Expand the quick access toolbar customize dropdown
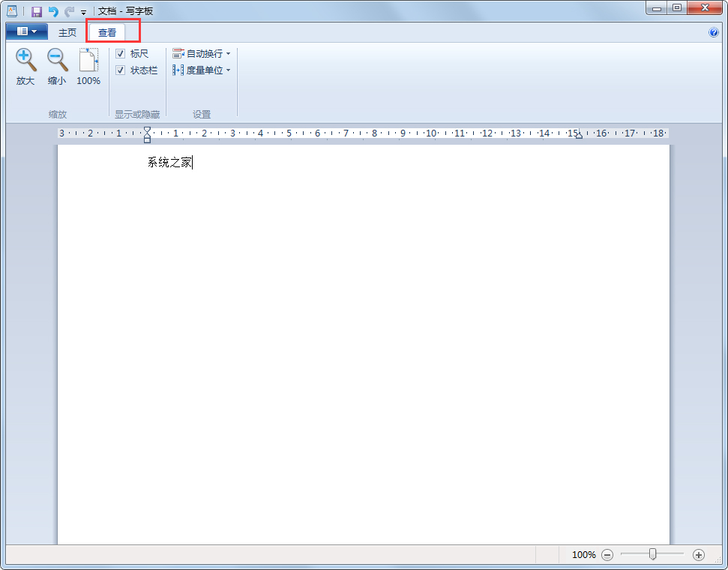728x570 pixels. tap(82, 10)
